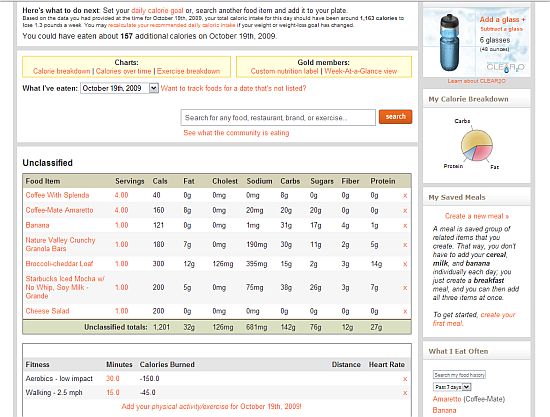Edit Banana servings 1.00
The image size is (550, 417).
[121, 225]
